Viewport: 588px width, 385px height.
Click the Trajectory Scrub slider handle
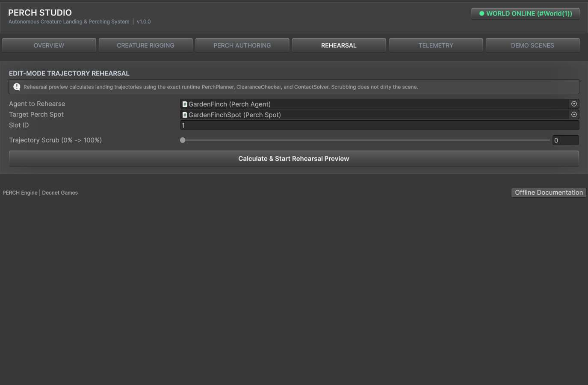click(183, 140)
